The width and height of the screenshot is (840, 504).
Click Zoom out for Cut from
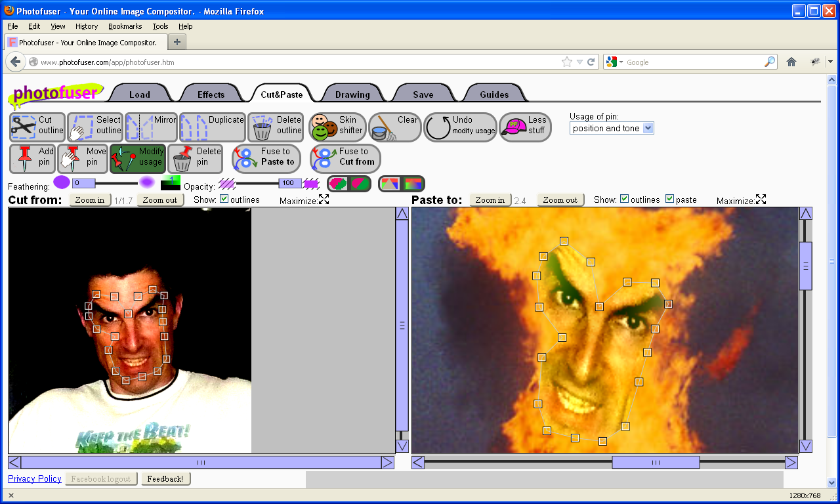click(160, 199)
